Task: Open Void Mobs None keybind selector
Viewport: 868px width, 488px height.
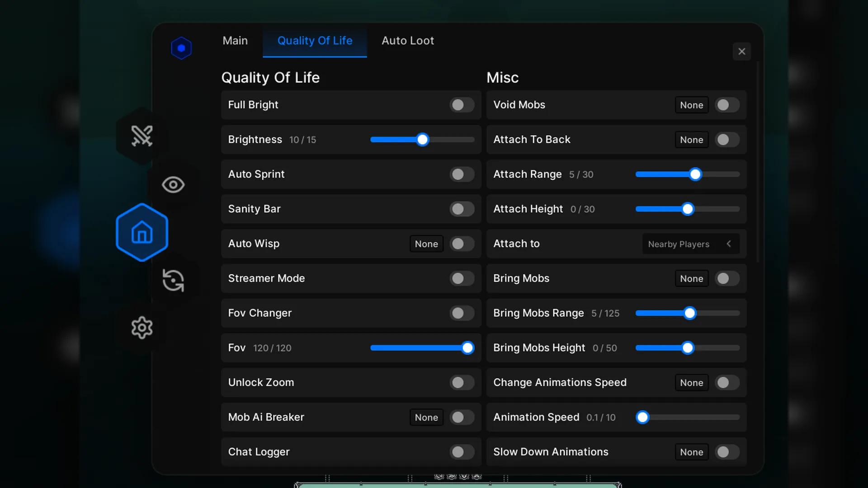Action: pos(691,105)
